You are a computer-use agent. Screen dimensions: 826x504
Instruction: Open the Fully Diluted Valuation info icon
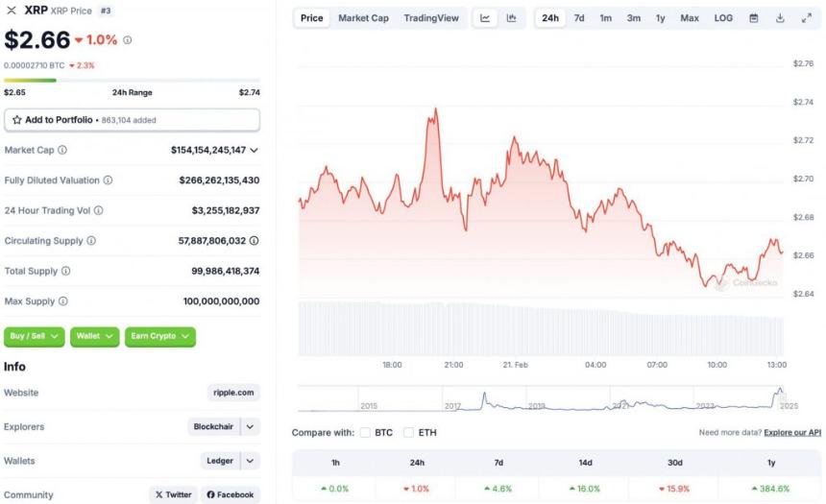pyautogui.click(x=108, y=180)
